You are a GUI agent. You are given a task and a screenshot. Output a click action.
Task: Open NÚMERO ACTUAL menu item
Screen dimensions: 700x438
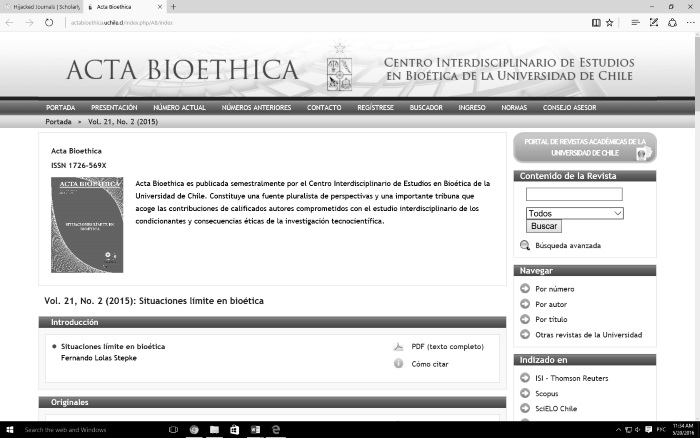tap(179, 108)
